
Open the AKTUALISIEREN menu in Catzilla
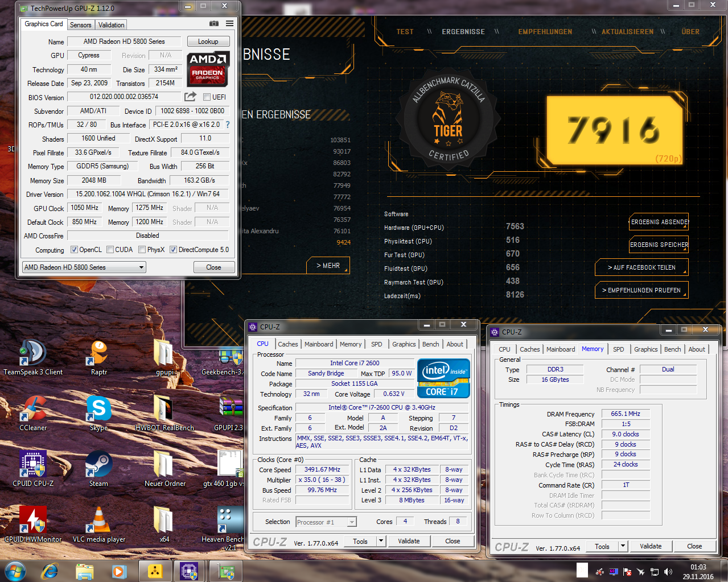[x=627, y=32]
